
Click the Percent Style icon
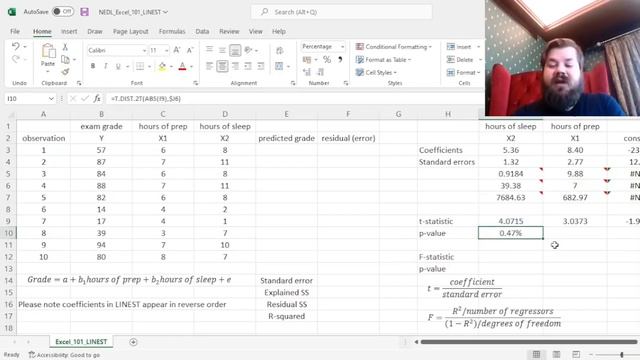coord(327,60)
